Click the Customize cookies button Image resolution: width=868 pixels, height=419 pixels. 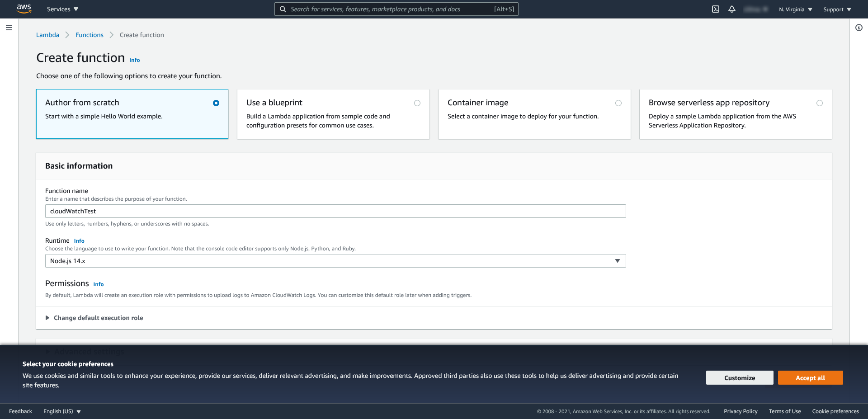pos(740,378)
